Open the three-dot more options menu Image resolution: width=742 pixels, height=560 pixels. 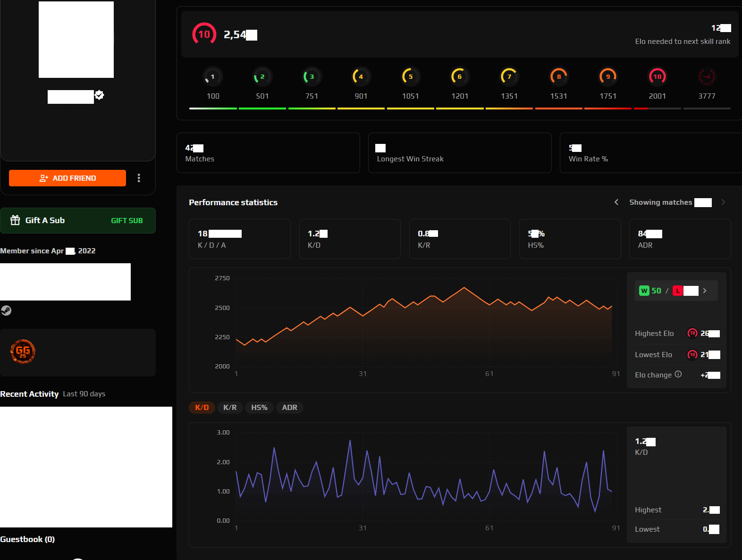click(x=139, y=178)
